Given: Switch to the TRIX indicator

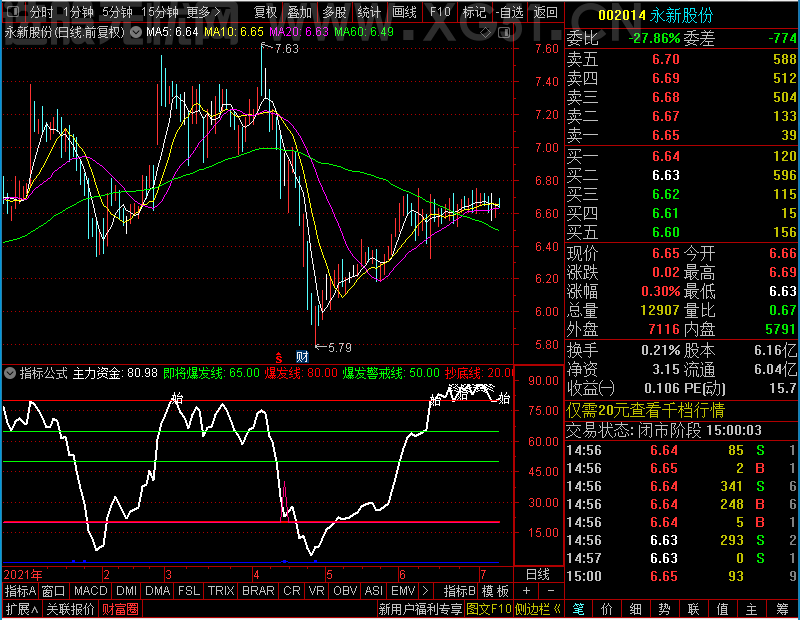Looking at the screenshot, I should 221,591.
